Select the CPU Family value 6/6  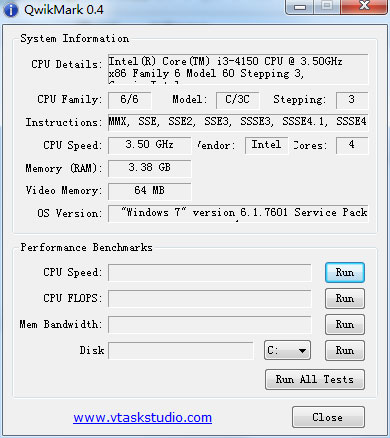(x=130, y=100)
